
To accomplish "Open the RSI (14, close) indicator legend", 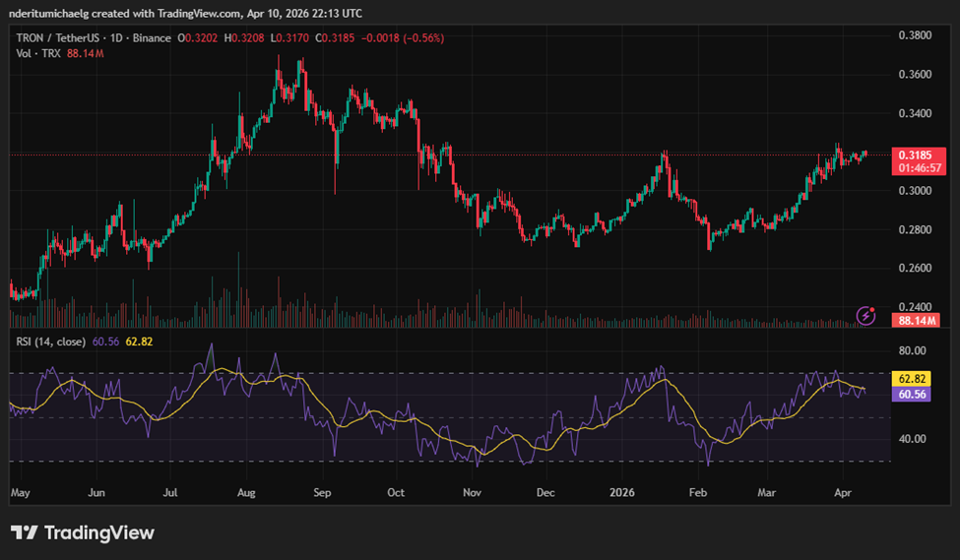I will click(x=49, y=342).
